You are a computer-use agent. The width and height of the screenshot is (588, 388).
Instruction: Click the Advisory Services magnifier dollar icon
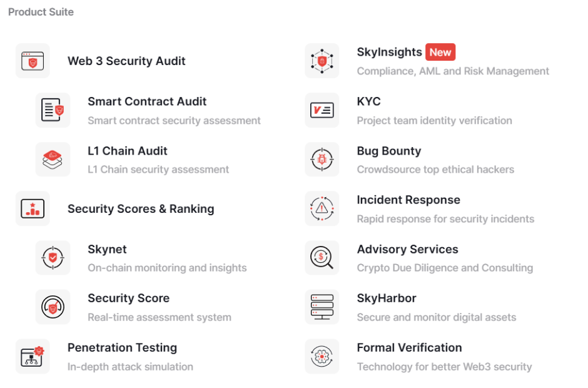click(x=322, y=258)
